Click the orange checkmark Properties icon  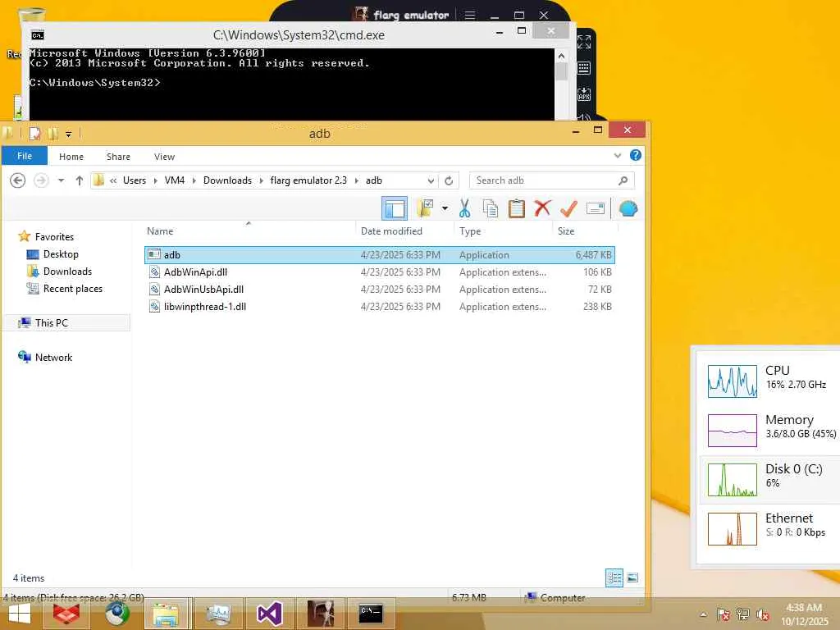click(x=569, y=208)
